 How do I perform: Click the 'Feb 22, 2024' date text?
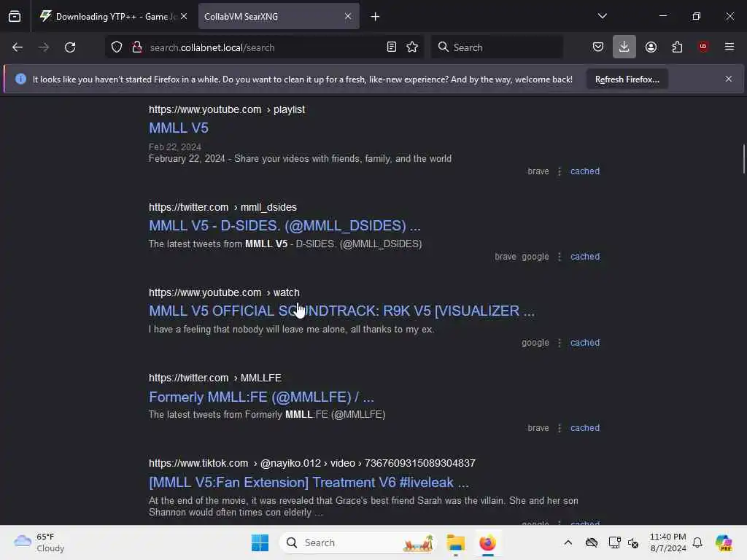click(x=175, y=147)
